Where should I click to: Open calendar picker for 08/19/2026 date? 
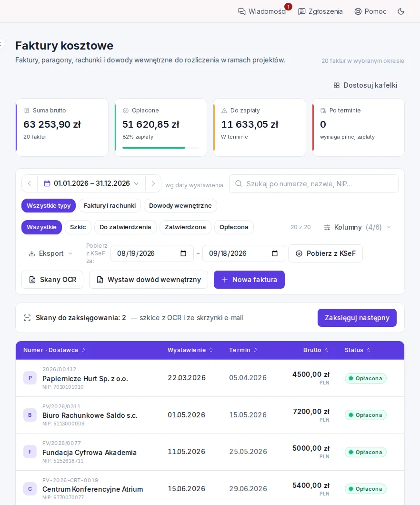pos(183,253)
